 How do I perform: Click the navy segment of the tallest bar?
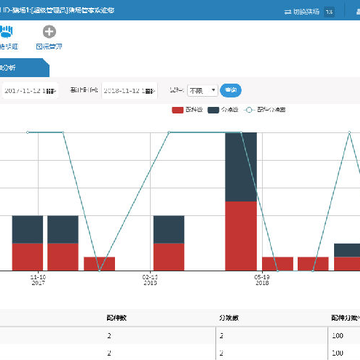241,167
